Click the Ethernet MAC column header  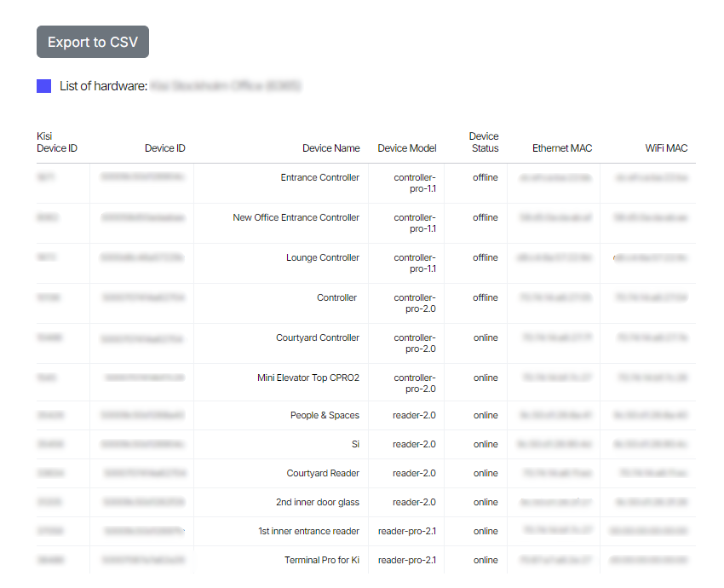562,147
